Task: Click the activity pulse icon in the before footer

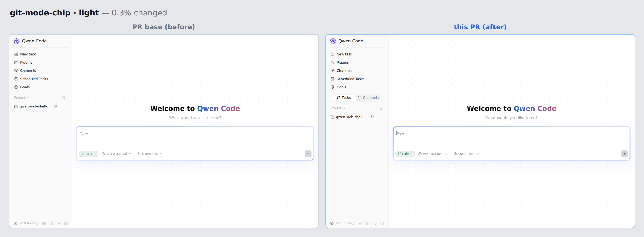Action: coord(58,223)
